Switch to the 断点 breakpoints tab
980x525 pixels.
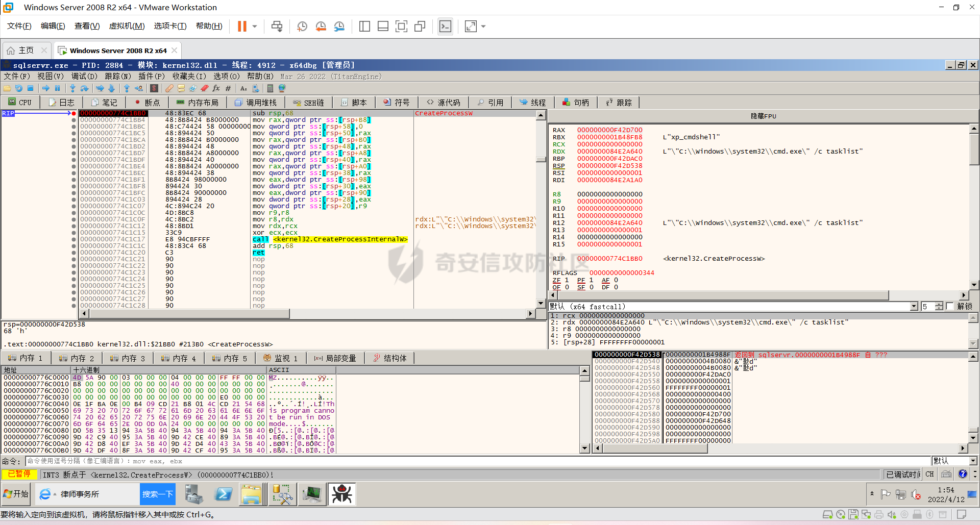click(147, 103)
